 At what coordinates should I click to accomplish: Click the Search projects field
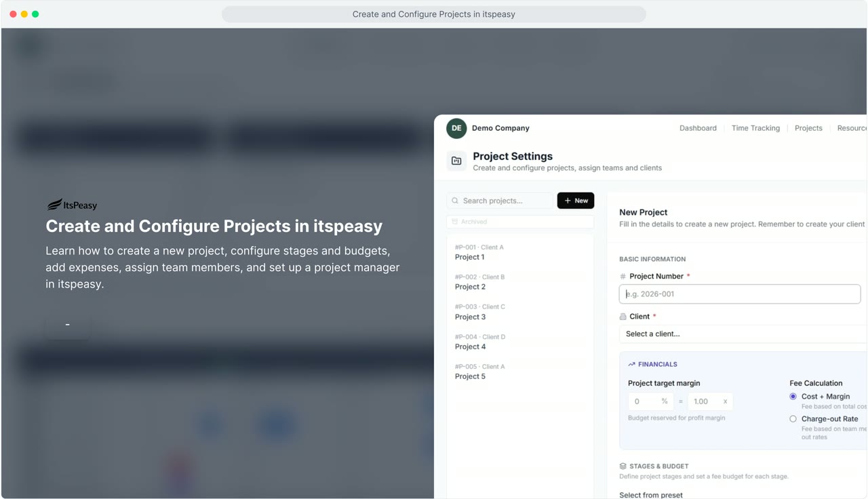pyautogui.click(x=500, y=201)
